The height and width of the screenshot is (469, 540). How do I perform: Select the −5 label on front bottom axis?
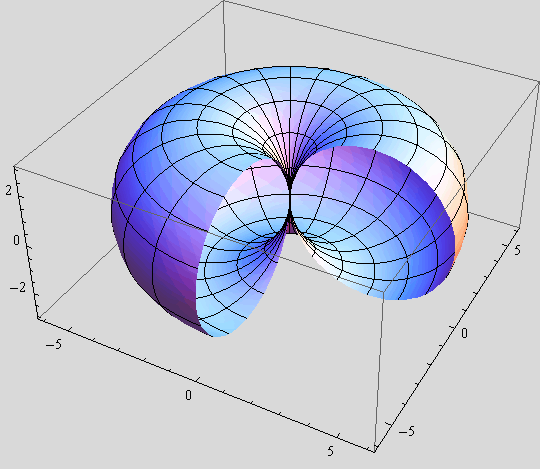tap(53, 344)
